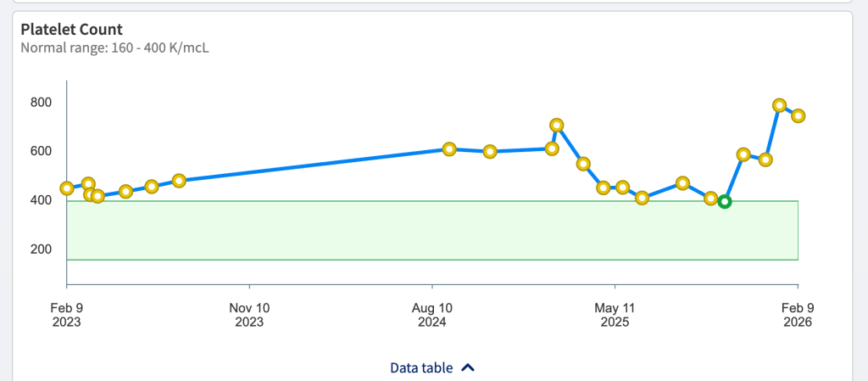Click the data point immediately before the highest point
868x381 pixels.
(x=765, y=160)
